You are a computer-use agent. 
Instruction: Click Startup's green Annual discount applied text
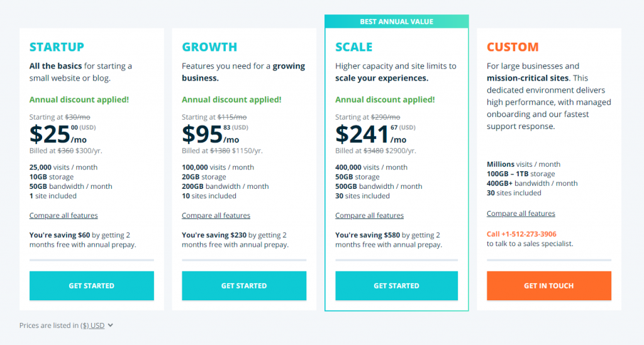click(x=79, y=99)
